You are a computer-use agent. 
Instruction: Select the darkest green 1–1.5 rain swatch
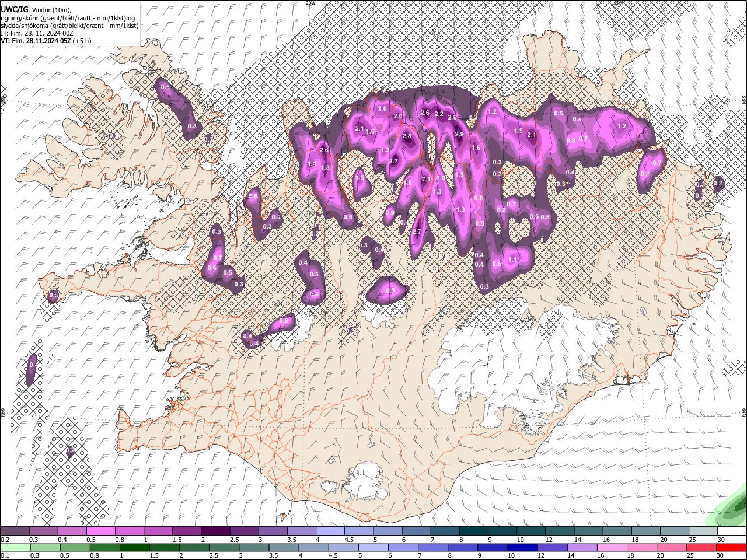coord(134,547)
